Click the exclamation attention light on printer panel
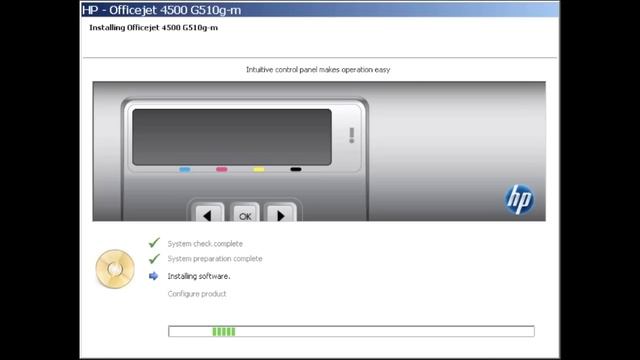 352,135
